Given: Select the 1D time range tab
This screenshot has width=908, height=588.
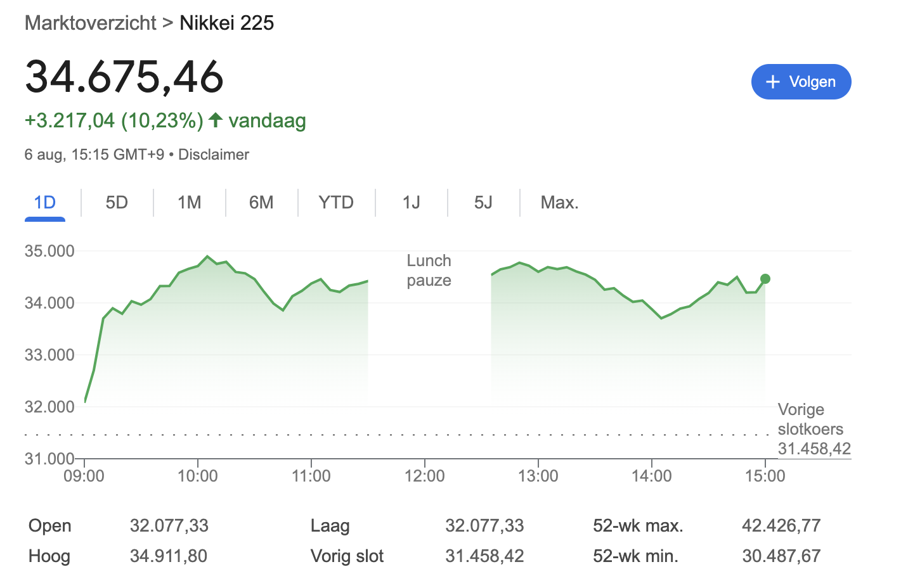Looking at the screenshot, I should tap(45, 203).
